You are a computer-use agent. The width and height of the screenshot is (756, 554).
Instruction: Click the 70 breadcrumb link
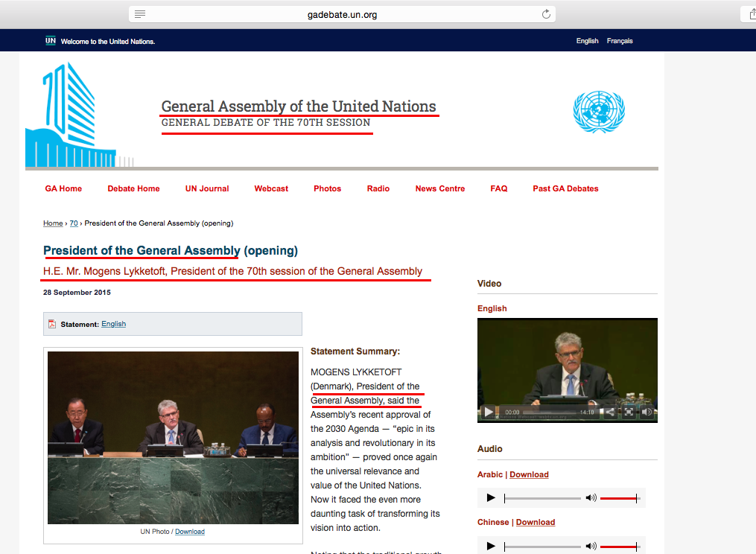tap(74, 223)
